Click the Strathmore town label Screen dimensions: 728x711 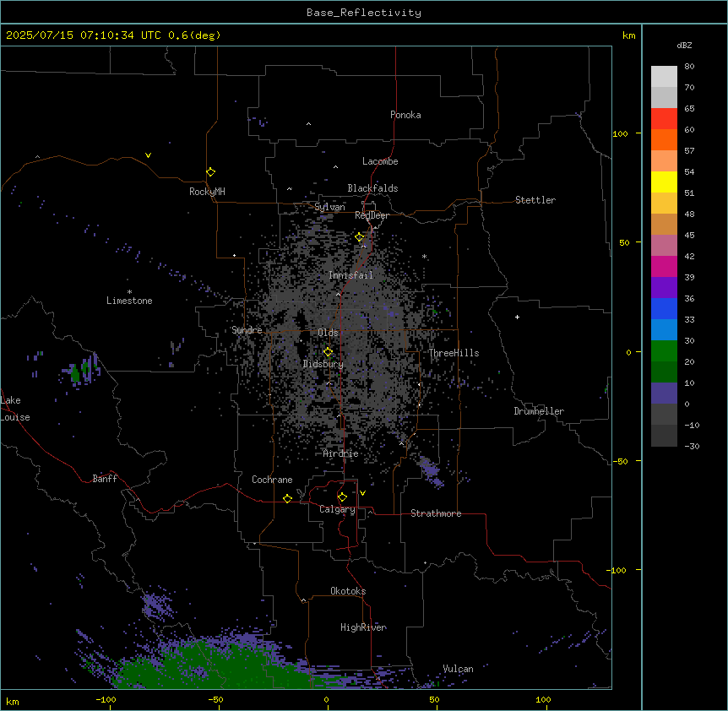pyautogui.click(x=436, y=513)
